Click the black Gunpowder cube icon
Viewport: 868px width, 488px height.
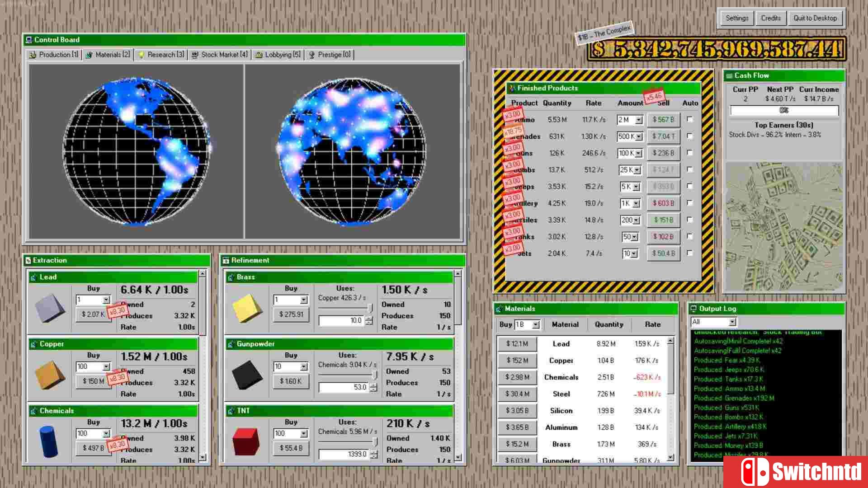pos(247,375)
